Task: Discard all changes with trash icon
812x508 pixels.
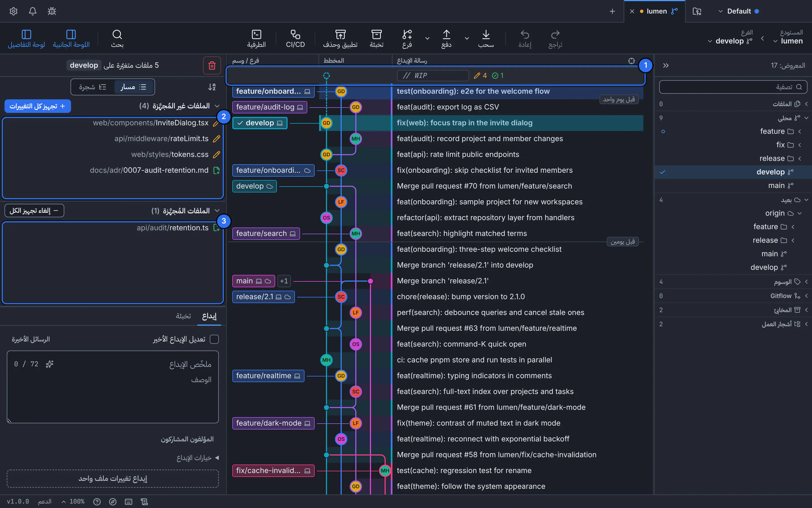Action: pos(212,65)
